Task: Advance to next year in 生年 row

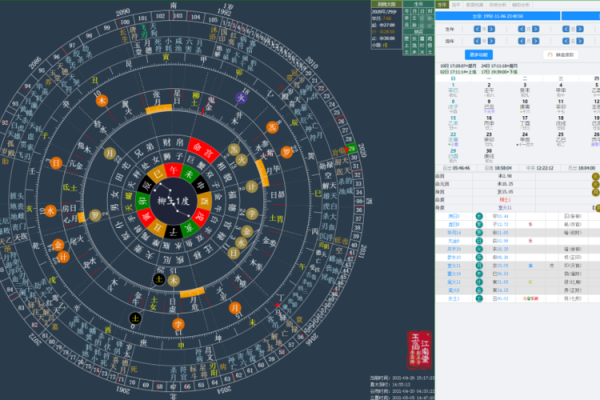Action: tap(493, 28)
